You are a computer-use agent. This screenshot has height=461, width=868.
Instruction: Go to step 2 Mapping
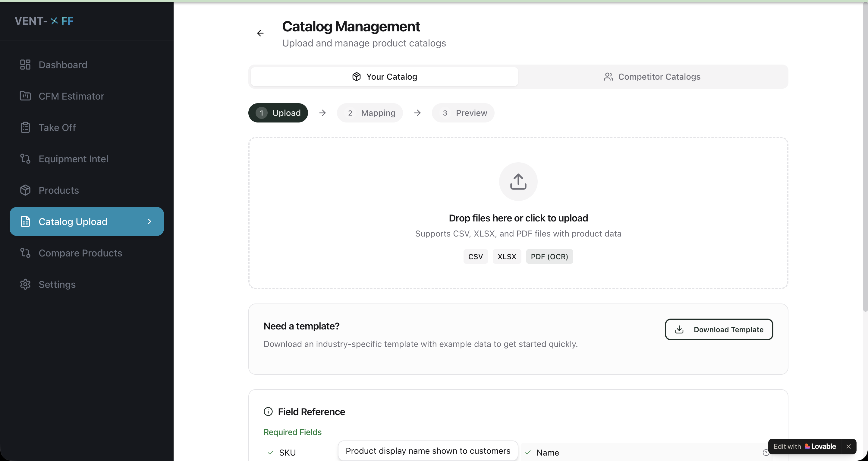[x=370, y=113]
